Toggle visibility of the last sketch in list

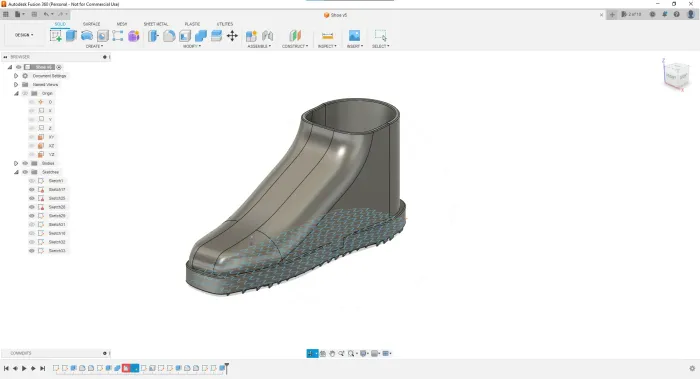click(32, 251)
